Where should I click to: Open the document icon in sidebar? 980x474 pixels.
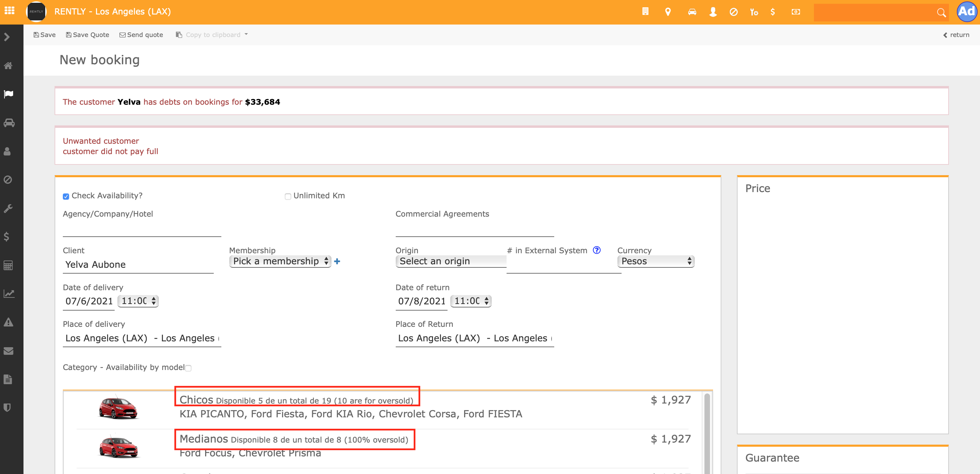[x=8, y=379]
